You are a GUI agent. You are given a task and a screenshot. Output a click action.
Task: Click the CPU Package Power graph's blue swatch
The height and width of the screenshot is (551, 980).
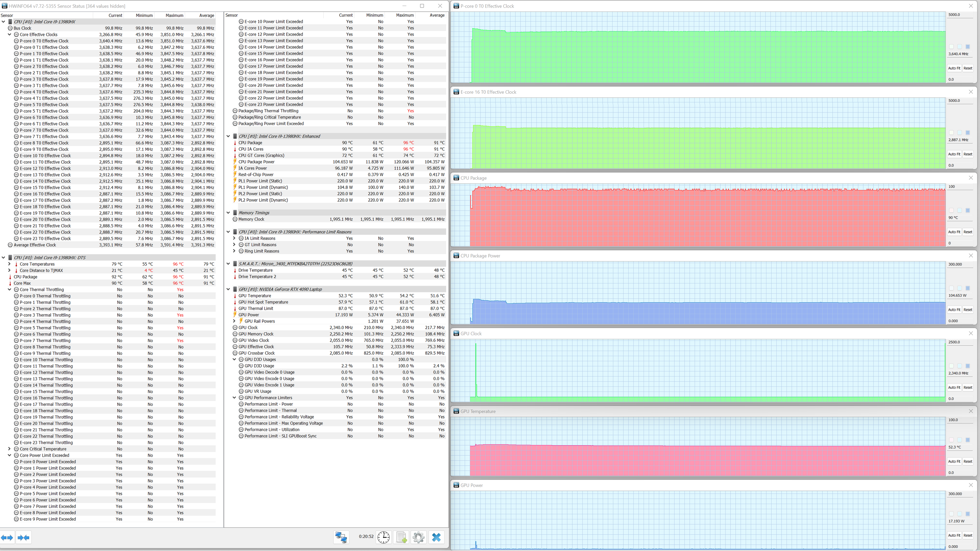click(x=968, y=288)
